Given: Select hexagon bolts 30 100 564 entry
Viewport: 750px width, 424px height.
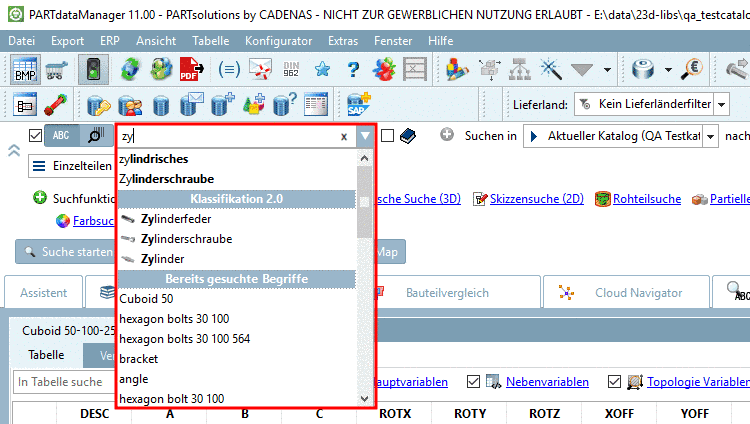Looking at the screenshot, I should pyautogui.click(x=237, y=339).
